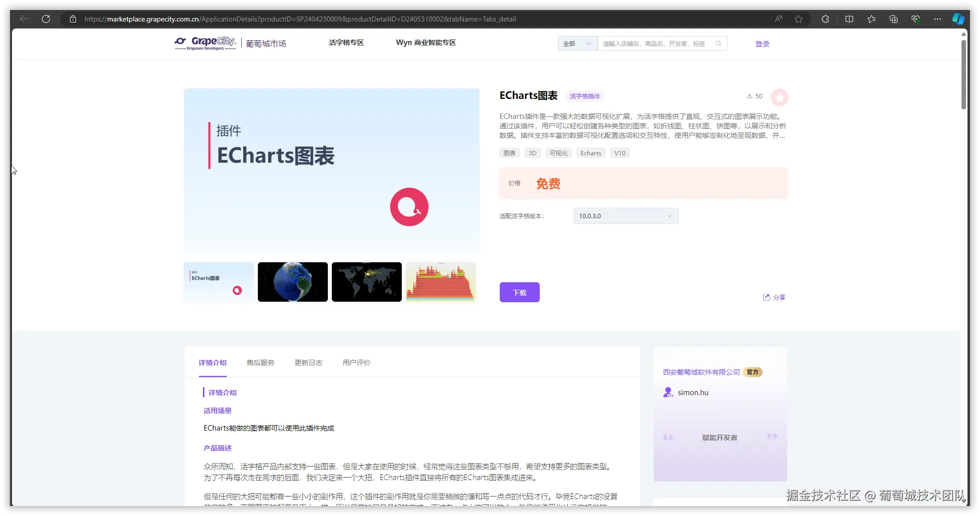Click the 登录 login link

pyautogui.click(x=762, y=44)
